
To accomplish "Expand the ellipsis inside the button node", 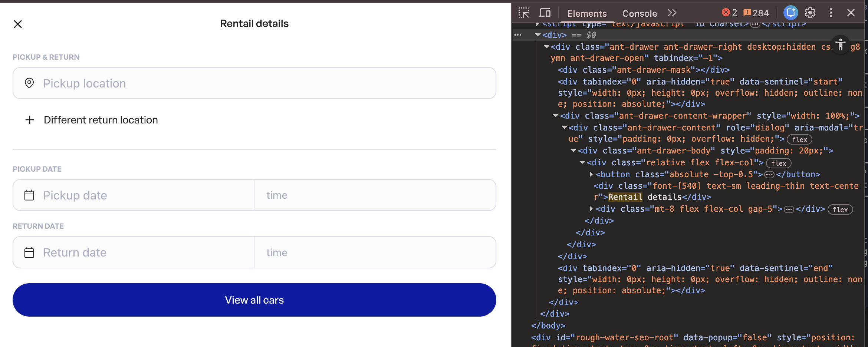I will point(769,175).
